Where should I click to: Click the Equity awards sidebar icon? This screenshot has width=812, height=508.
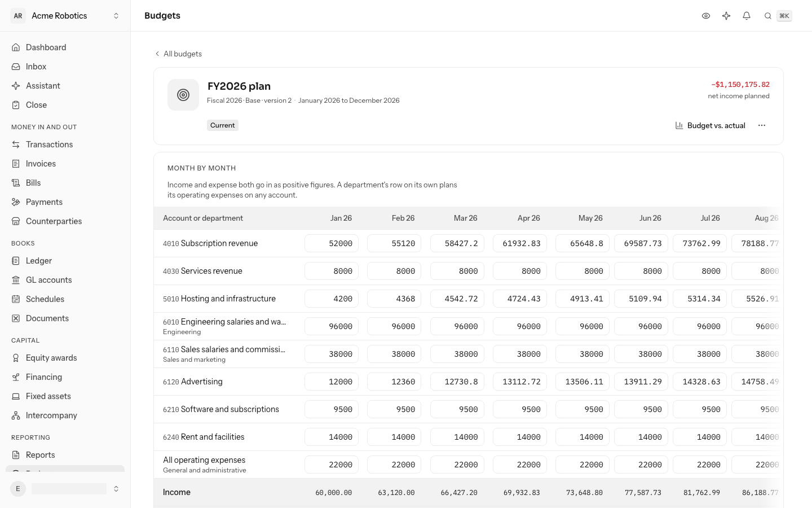pos(16,358)
